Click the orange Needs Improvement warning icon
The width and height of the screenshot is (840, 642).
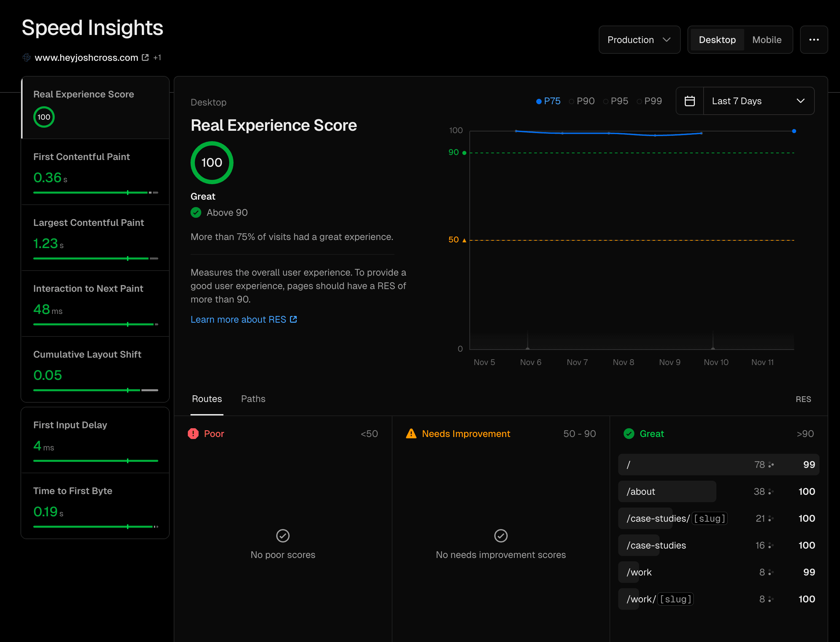tap(411, 434)
